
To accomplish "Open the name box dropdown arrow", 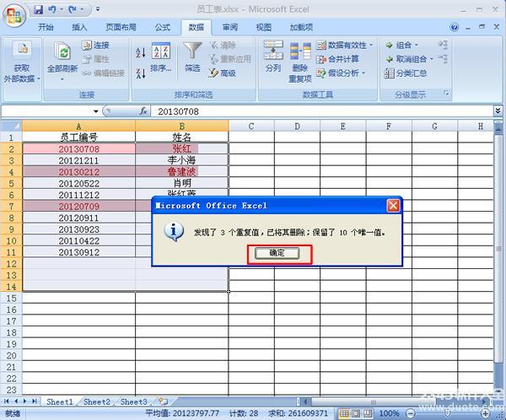I will tap(107, 111).
